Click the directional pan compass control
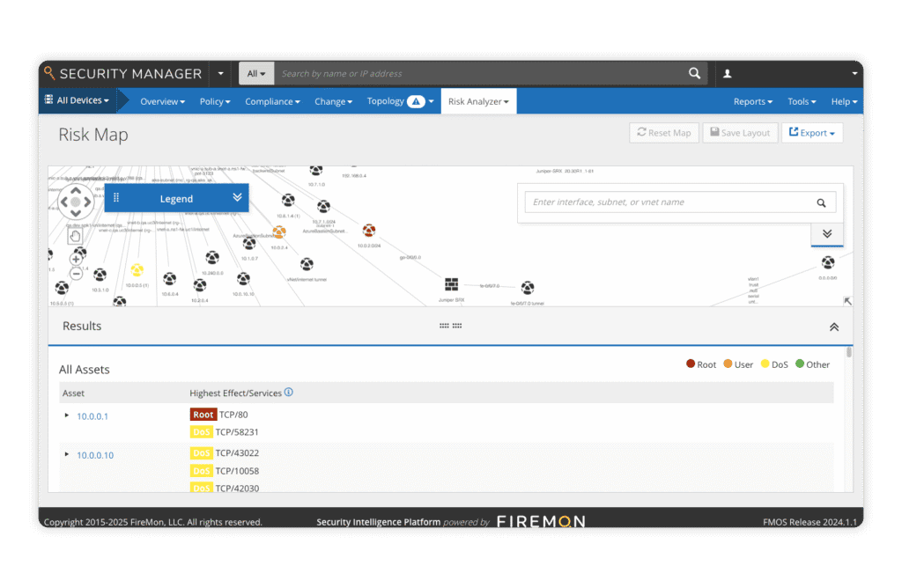This screenshot has height=588, width=902. pos(75,202)
